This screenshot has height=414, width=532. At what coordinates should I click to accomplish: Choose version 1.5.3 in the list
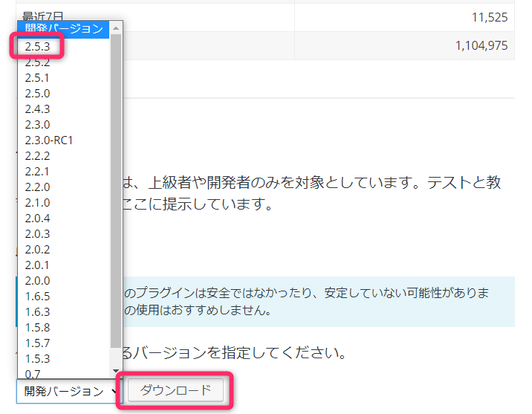[x=37, y=359]
